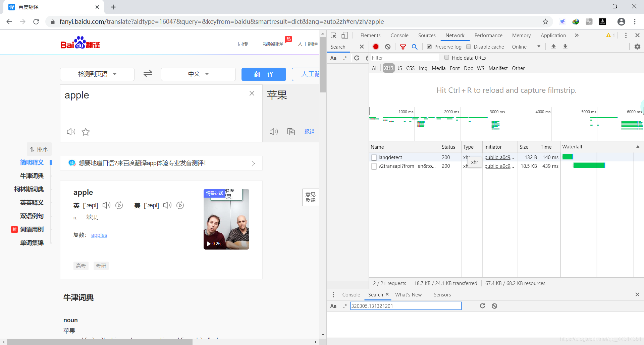Open the Performance tab
Viewport: 644px width, 345px height.
click(x=488, y=36)
